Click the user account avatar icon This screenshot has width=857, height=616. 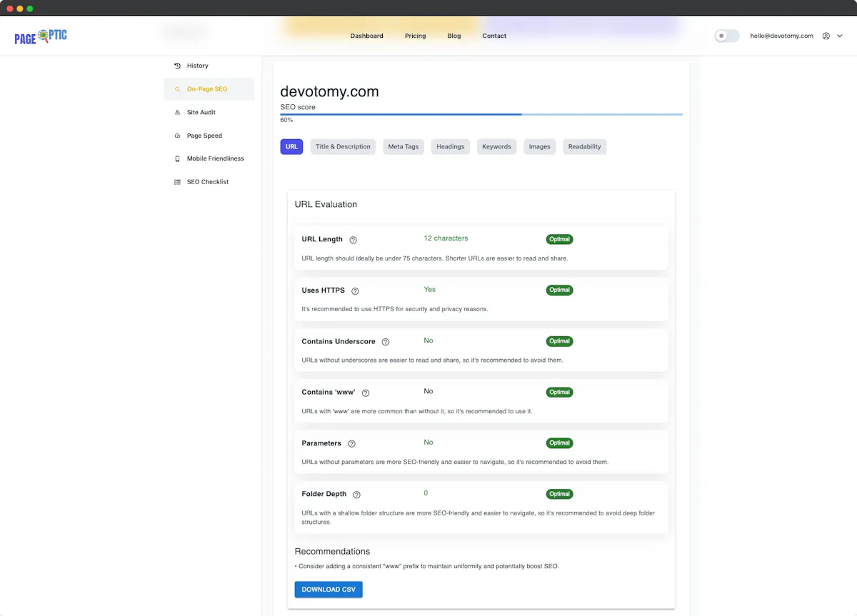(x=826, y=36)
